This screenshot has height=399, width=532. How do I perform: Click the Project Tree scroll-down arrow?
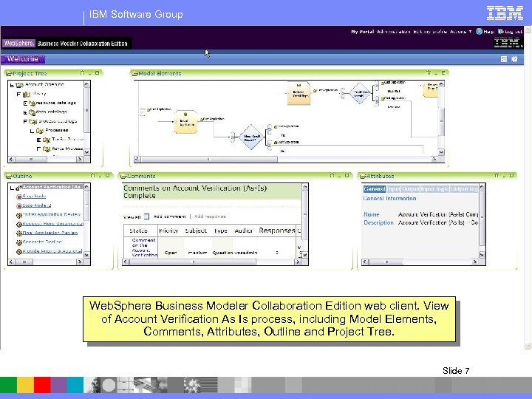click(87, 152)
